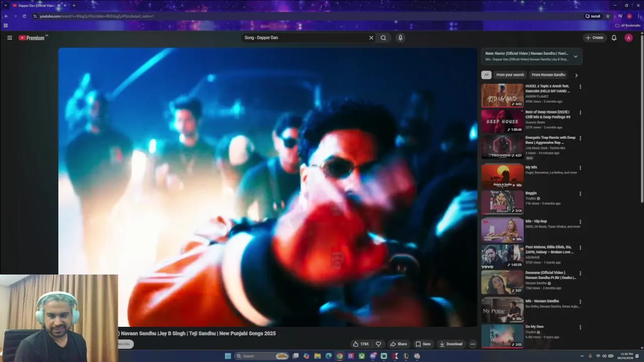
Task: Open Xbox app from taskbar
Action: (x=362, y=356)
